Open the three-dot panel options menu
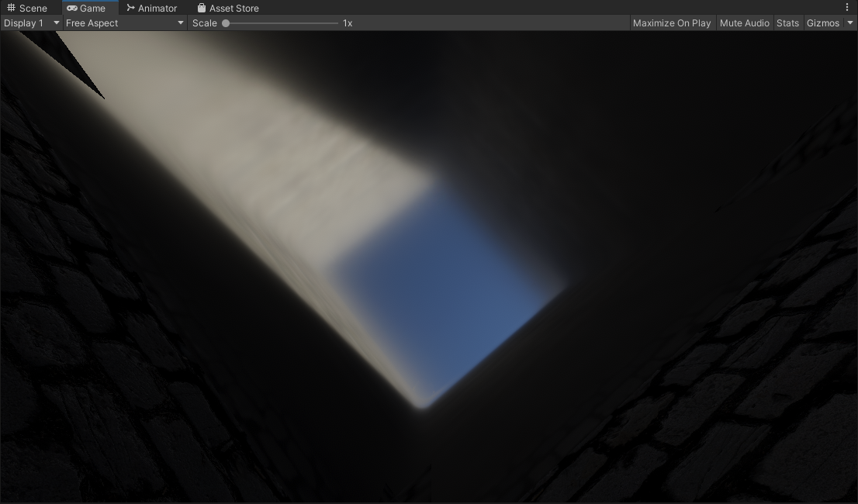 tap(847, 7)
